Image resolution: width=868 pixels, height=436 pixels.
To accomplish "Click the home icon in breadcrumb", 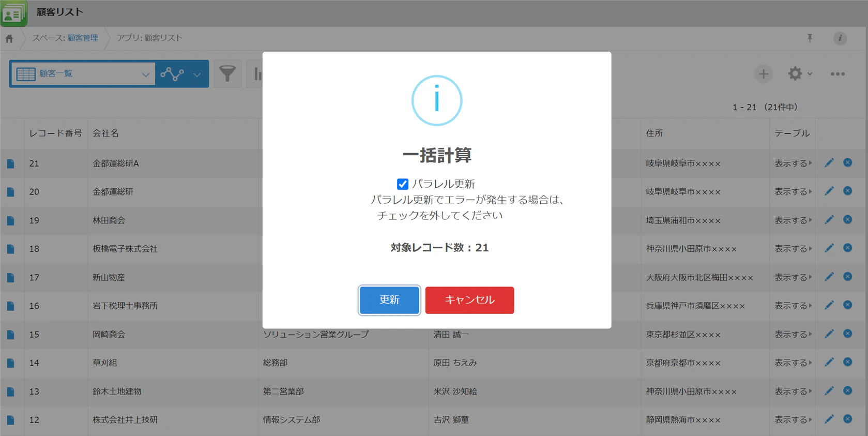I will [9, 38].
